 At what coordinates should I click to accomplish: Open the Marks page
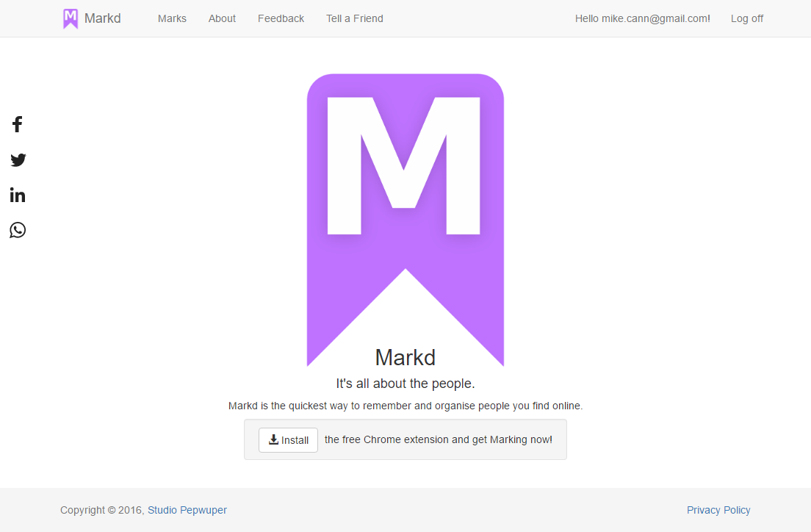[172, 18]
